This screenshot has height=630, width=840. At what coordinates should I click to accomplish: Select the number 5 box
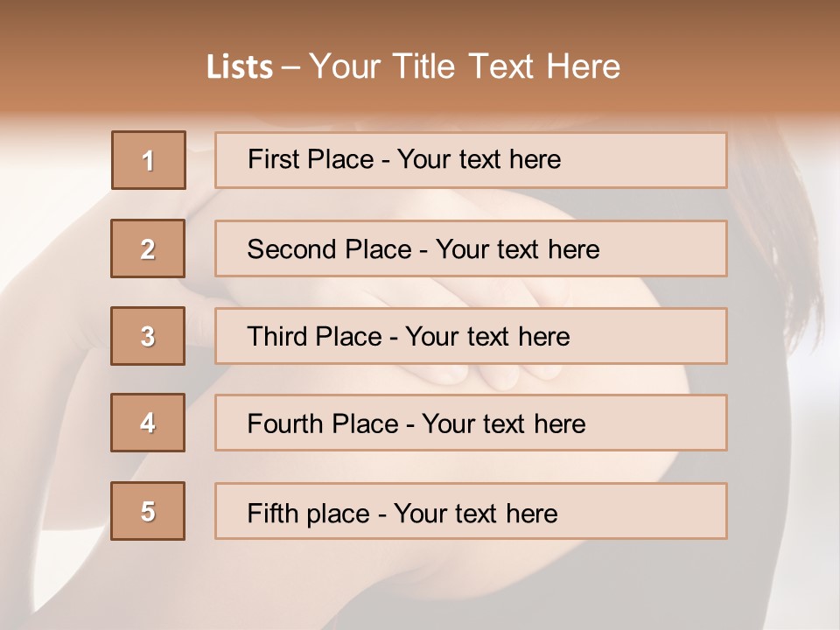click(148, 511)
